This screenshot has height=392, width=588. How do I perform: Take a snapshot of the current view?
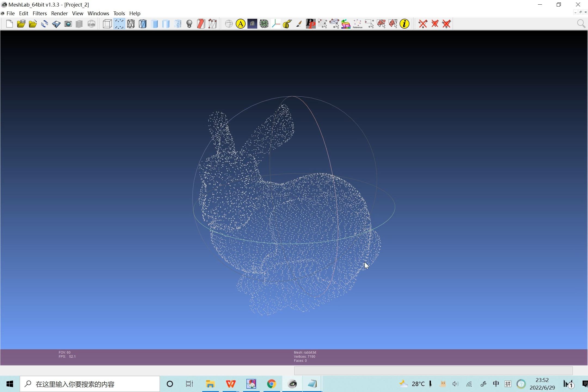pyautogui.click(x=68, y=24)
